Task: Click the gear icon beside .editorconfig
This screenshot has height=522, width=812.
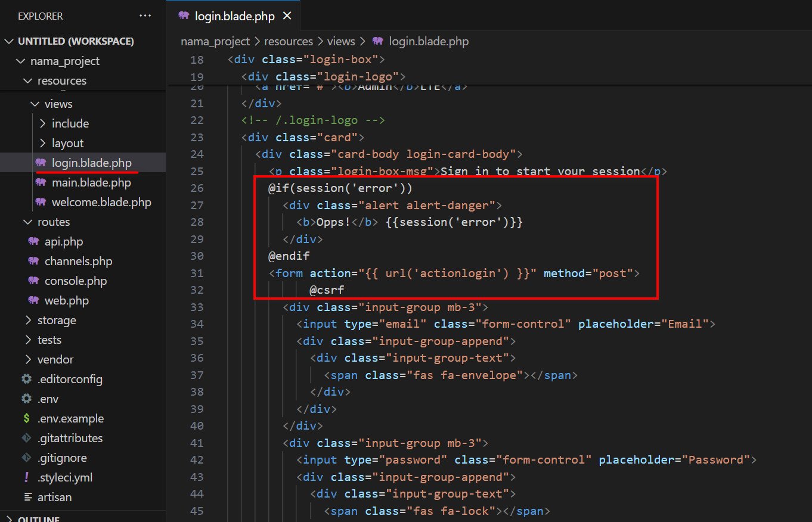Action: pos(26,379)
